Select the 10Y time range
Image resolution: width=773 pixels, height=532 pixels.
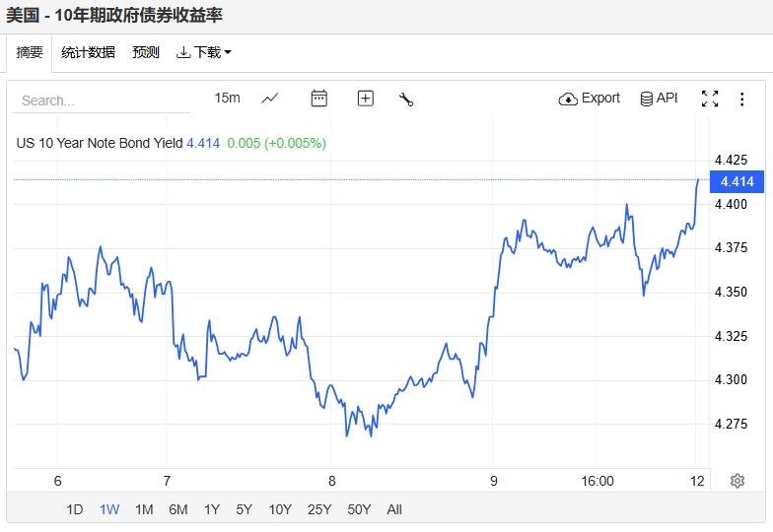click(280, 509)
